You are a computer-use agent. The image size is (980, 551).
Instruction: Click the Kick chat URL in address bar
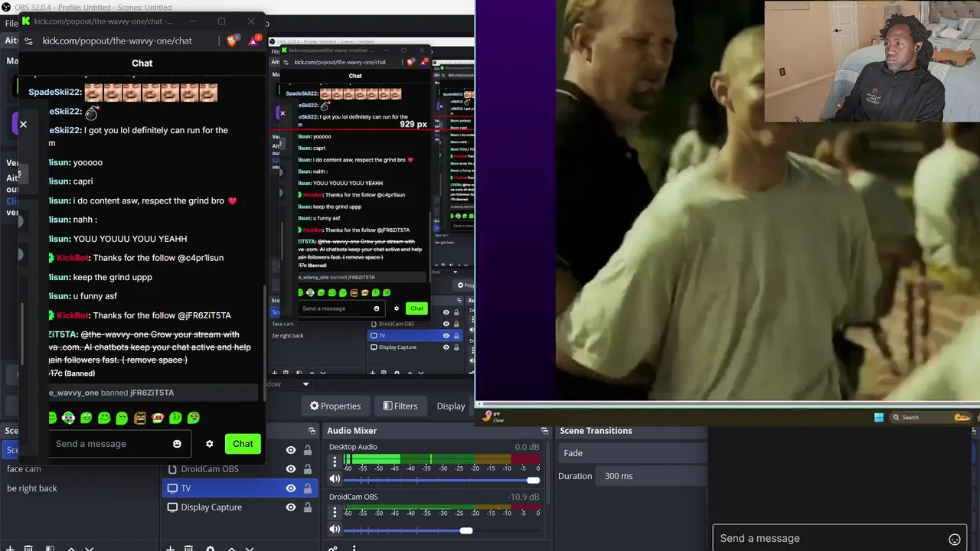pos(117,41)
